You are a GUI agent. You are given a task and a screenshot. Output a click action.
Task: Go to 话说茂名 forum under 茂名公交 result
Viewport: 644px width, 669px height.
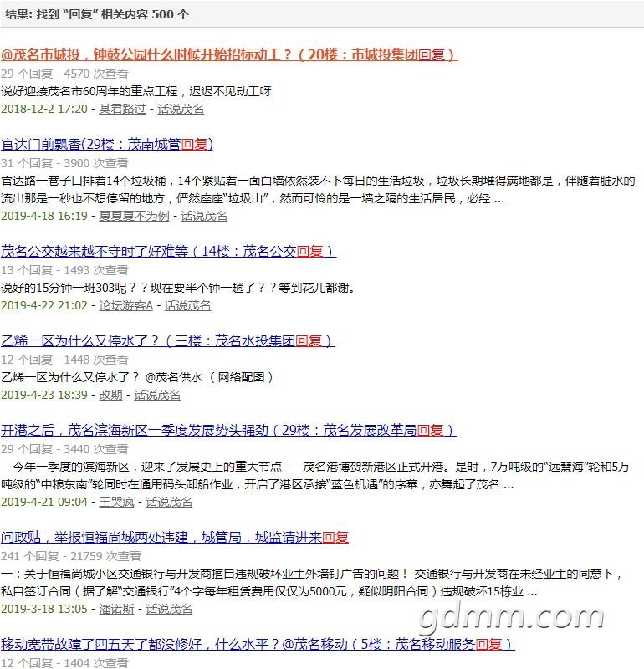[x=188, y=306]
